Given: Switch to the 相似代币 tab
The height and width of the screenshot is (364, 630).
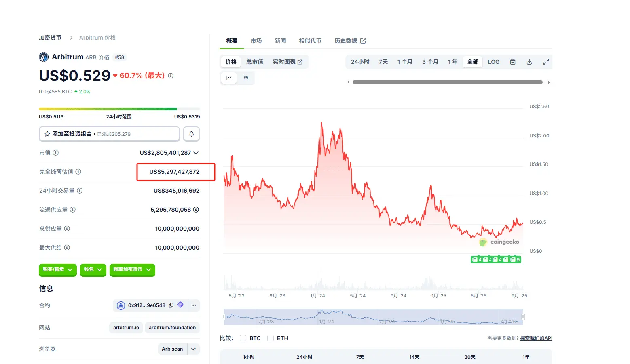Looking at the screenshot, I should pos(310,41).
